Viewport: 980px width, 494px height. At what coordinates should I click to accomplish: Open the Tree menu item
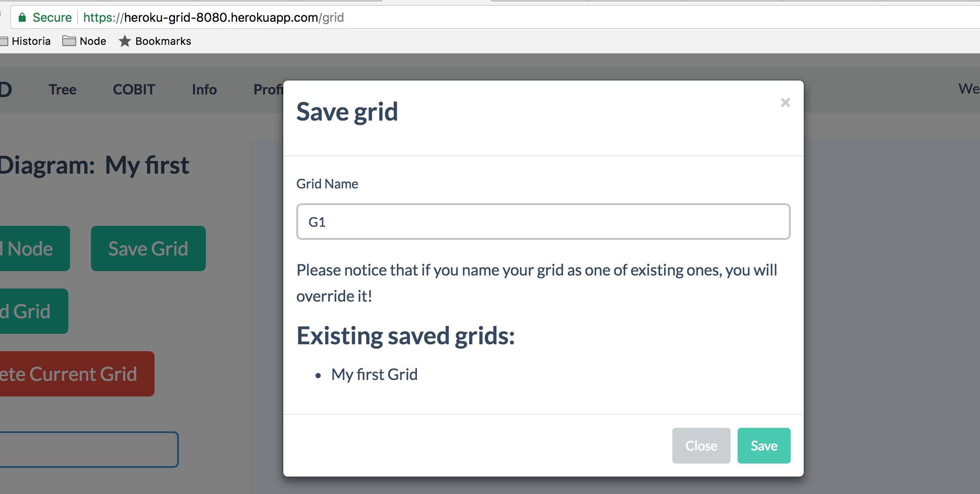click(63, 89)
